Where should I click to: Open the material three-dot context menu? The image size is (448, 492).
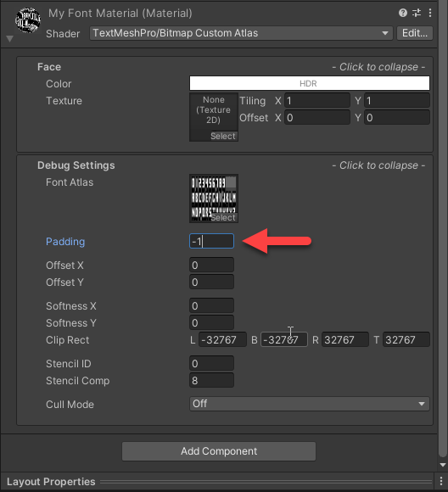(x=430, y=13)
